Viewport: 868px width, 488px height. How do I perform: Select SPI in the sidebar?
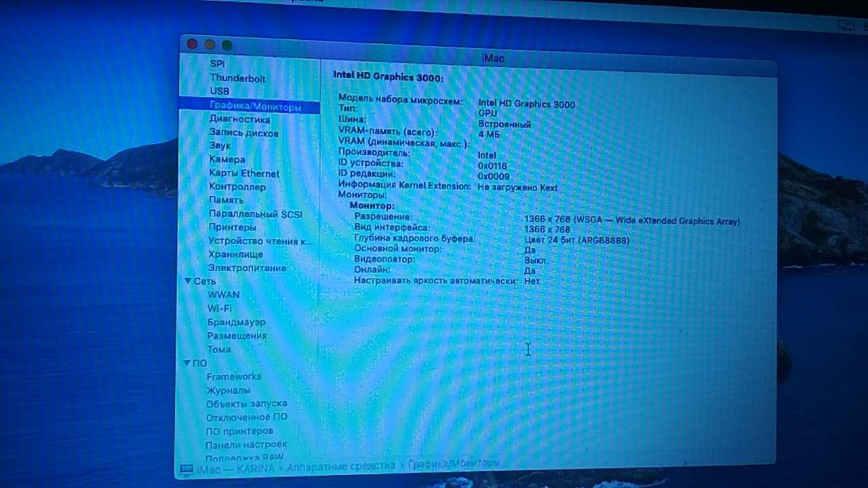[x=217, y=64]
